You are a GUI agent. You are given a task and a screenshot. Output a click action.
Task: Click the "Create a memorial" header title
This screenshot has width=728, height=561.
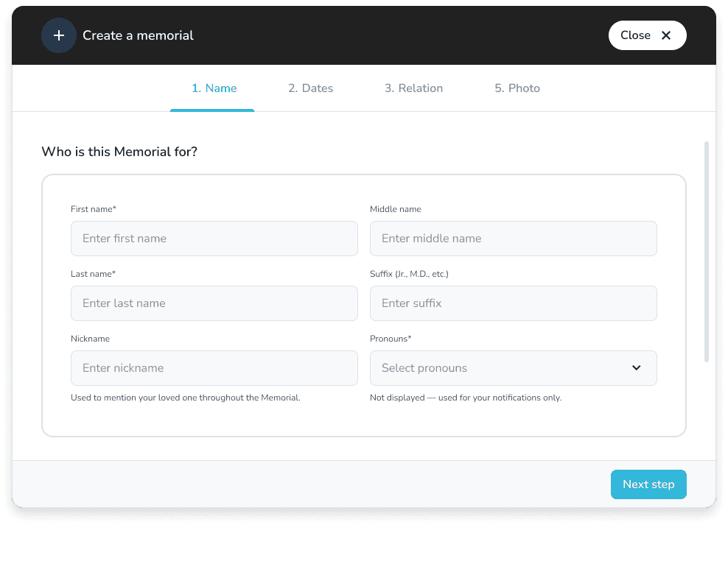click(x=138, y=35)
